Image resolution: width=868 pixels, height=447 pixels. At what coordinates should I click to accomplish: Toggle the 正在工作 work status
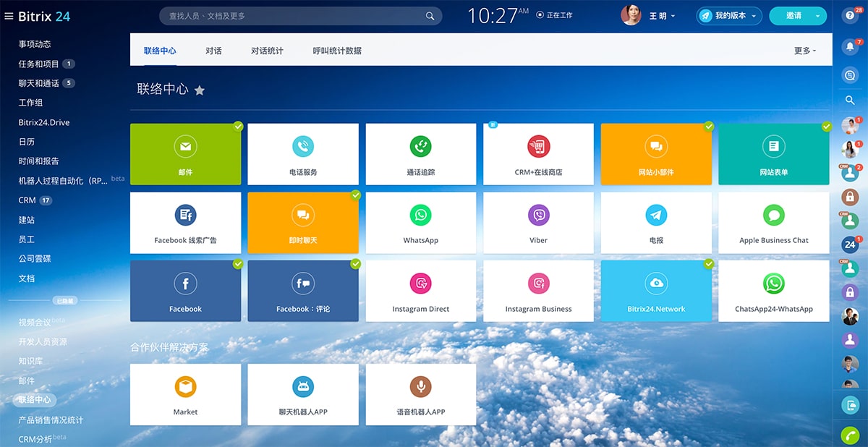[x=555, y=15]
